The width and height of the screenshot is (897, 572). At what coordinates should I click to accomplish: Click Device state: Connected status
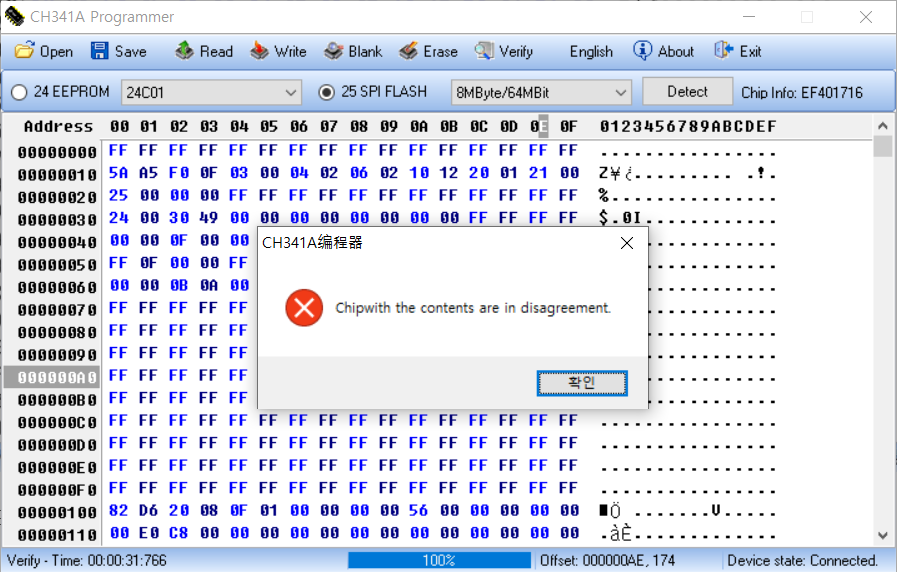803,560
